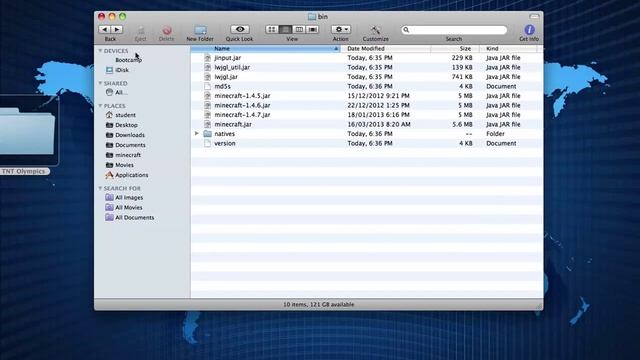Sort by the Size column header
Image resolution: width=640 pixels, height=360 pixels.
coord(455,49)
